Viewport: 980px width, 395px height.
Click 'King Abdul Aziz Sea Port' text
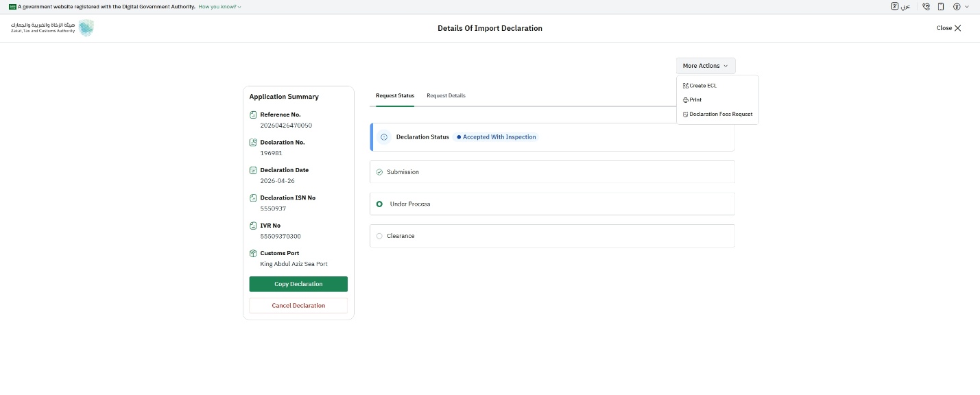[x=294, y=264]
